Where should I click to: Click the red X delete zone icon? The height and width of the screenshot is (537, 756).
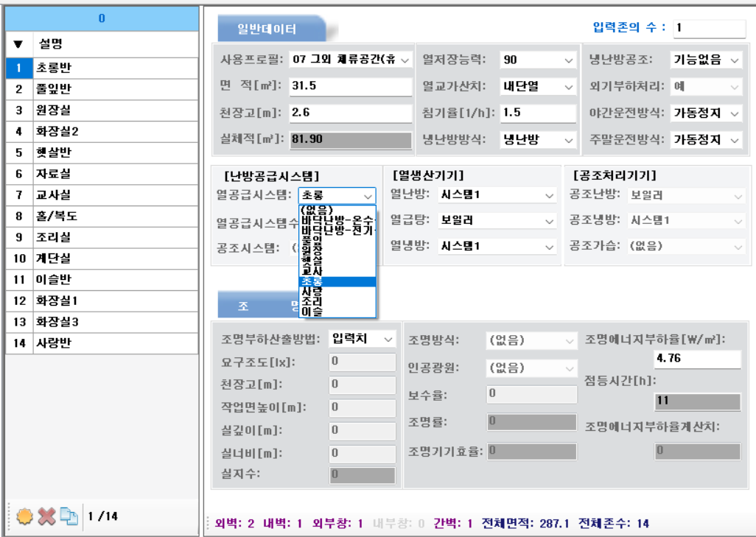pos(46,516)
